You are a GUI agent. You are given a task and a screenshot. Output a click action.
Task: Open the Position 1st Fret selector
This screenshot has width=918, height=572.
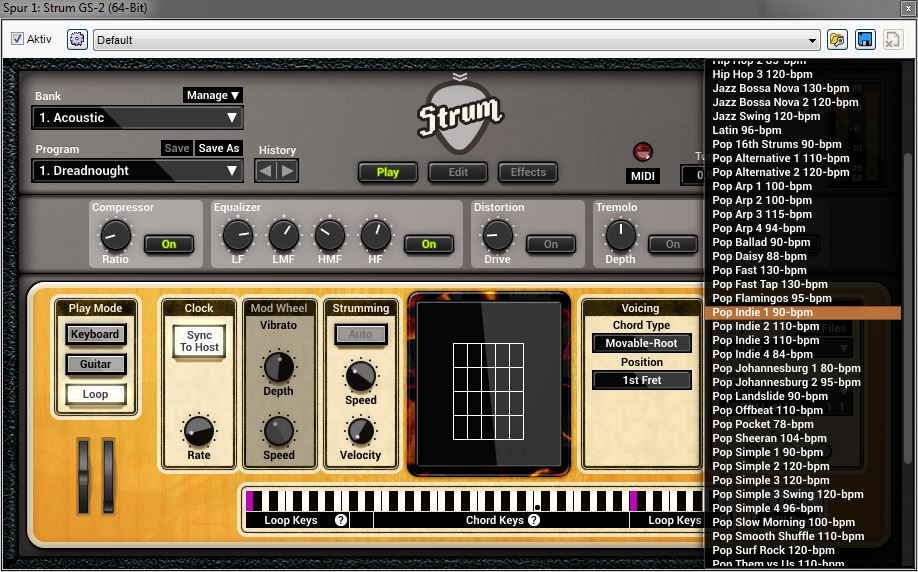642,380
